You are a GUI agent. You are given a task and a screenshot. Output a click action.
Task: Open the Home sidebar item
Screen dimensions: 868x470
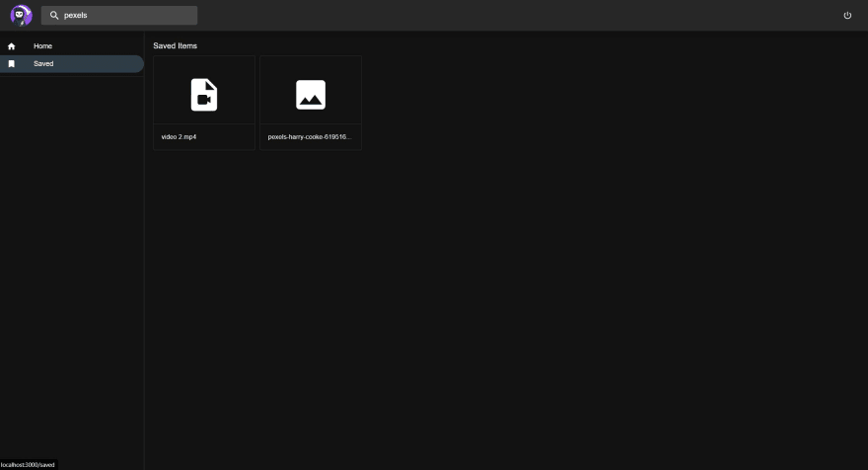[72, 46]
